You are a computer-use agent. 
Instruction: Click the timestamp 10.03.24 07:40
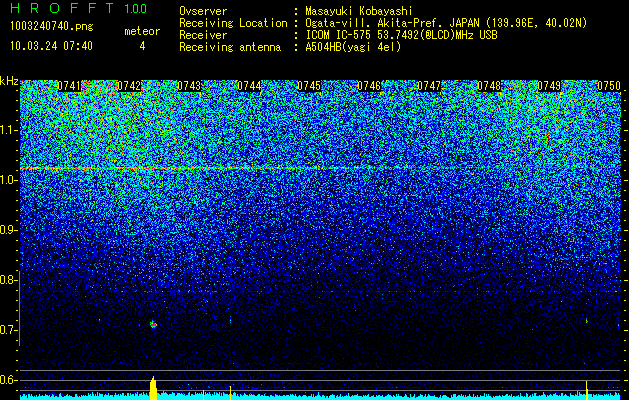click(51, 46)
